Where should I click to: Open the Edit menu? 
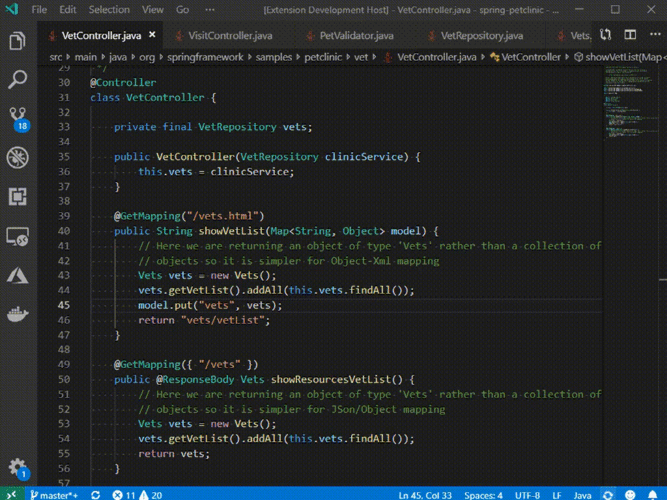68,9
